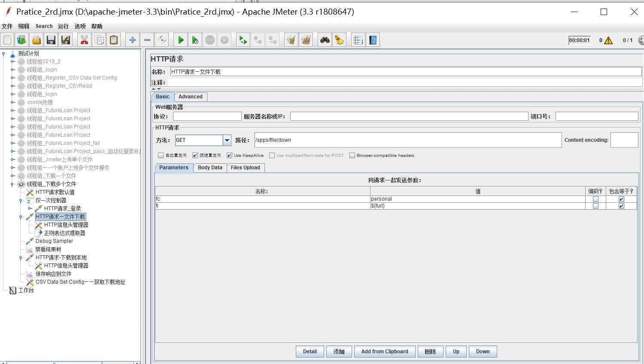
Task: Click the 路径 field with /apps/file/down
Action: (408, 140)
